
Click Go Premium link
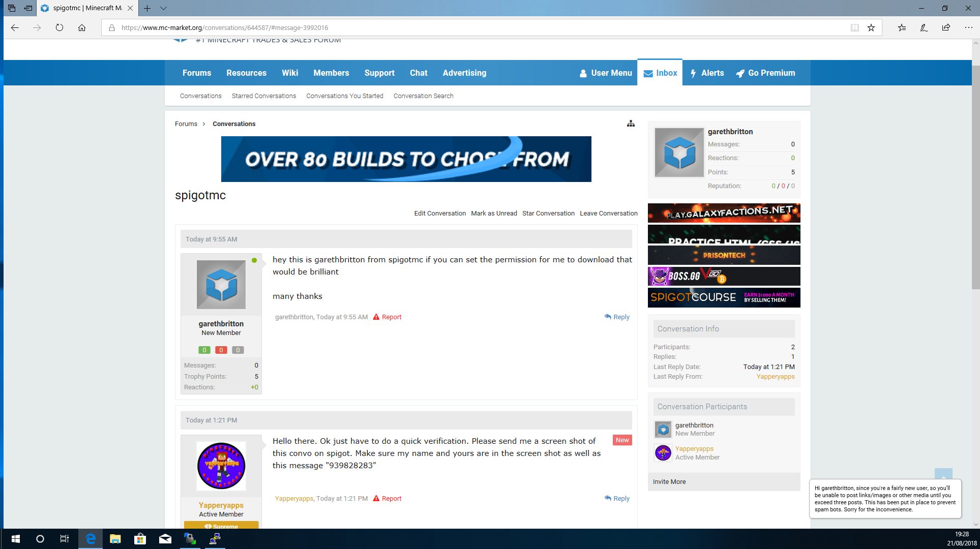pyautogui.click(x=765, y=73)
